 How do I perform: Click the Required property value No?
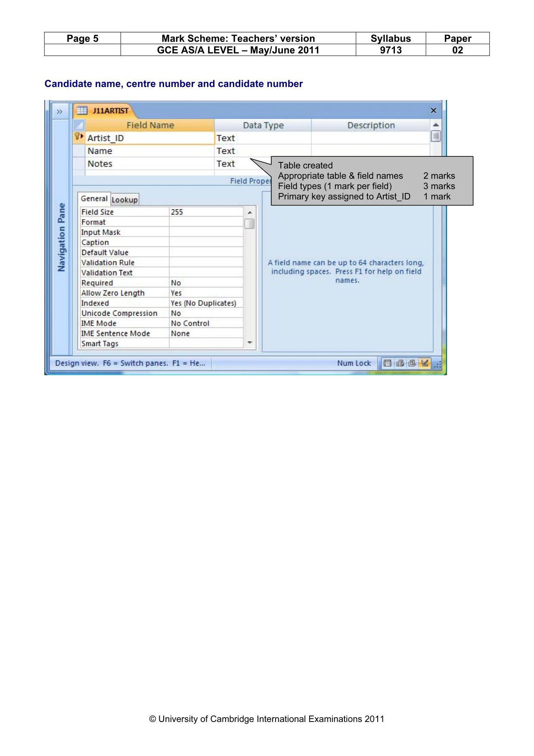[206, 283]
